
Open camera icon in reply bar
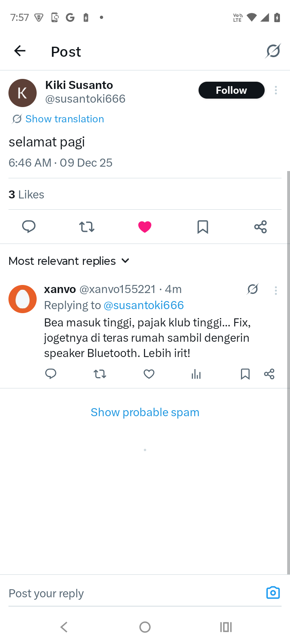click(273, 592)
